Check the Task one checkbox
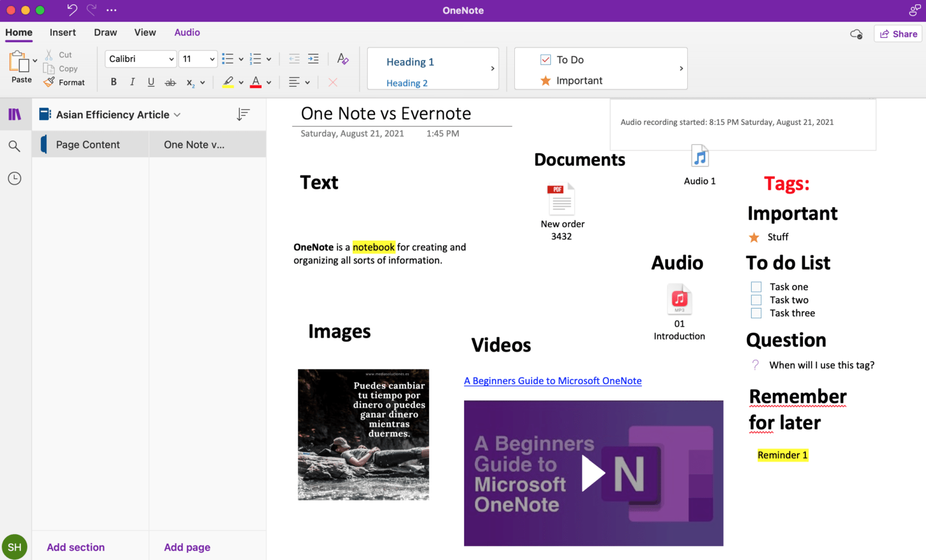The height and width of the screenshot is (560, 926). [x=756, y=286]
